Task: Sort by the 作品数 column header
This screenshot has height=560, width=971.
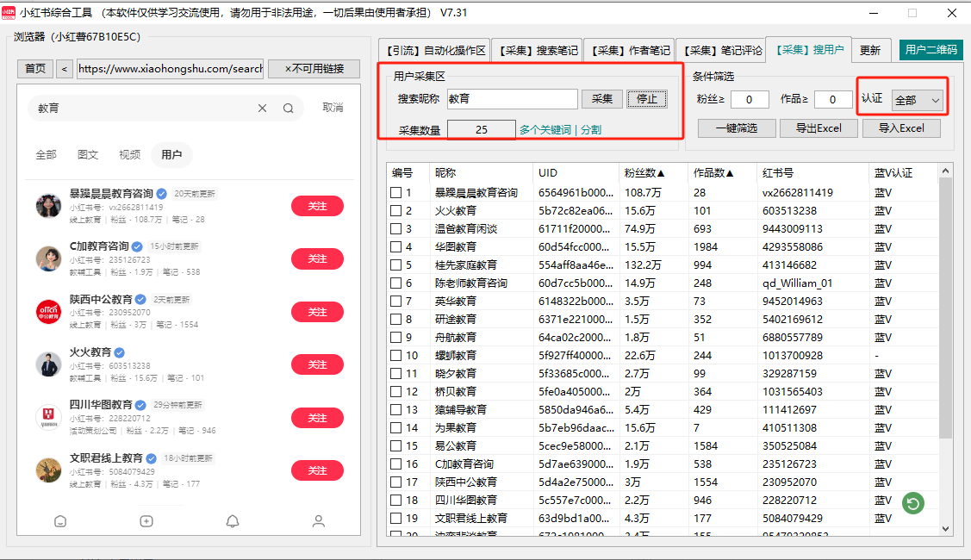Action: pyautogui.click(x=713, y=173)
